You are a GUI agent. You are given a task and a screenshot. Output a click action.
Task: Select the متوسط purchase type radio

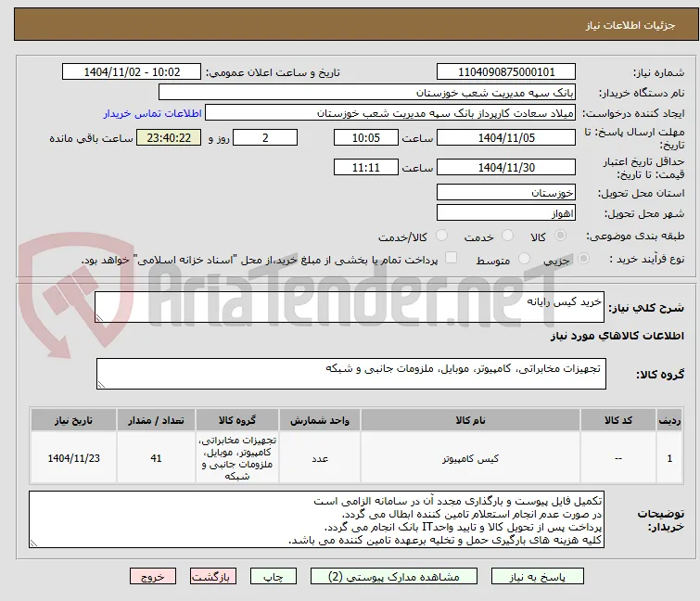(524, 259)
